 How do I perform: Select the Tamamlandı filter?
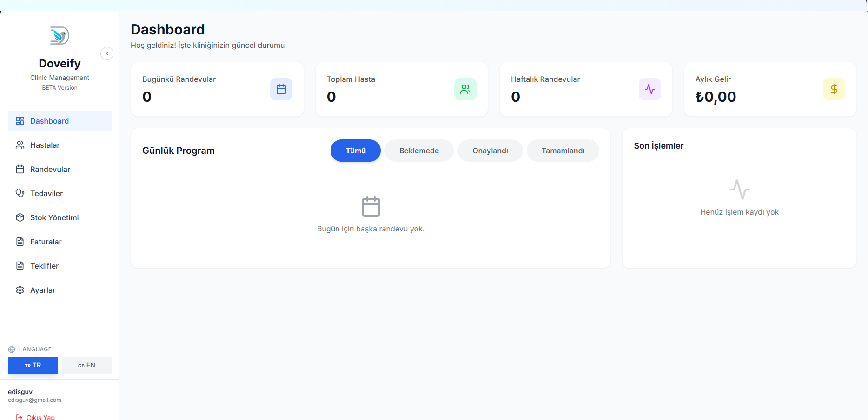[563, 151]
